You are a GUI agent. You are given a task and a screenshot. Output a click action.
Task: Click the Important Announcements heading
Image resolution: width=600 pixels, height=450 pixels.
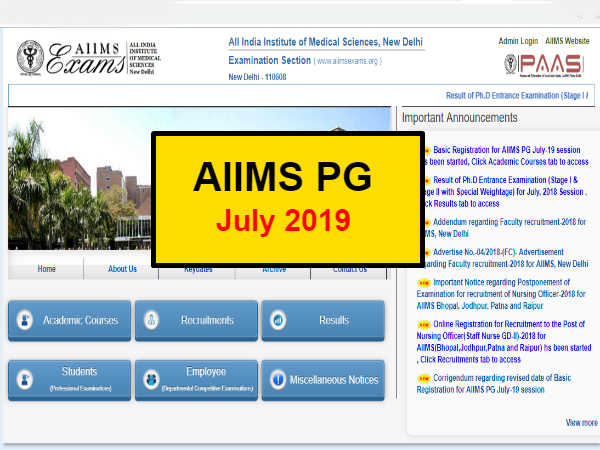click(x=460, y=118)
